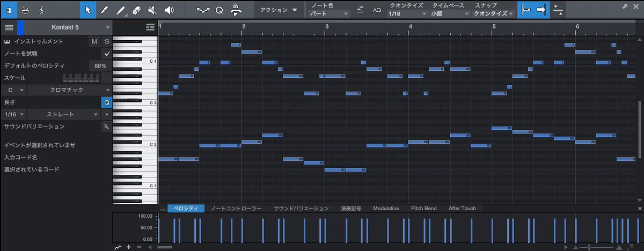
Task: Switch to the Modulation tab
Action: tap(386, 208)
